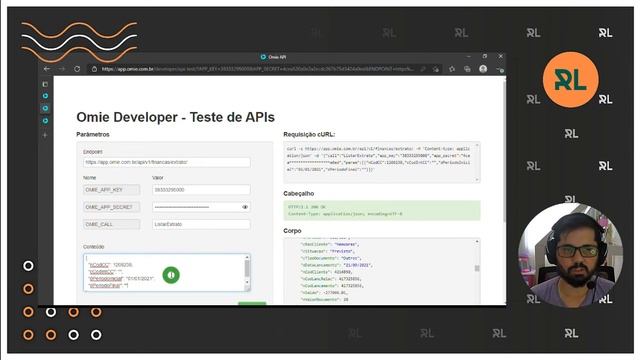Switch to the first Omie vertical tab
This screenshot has width=640, height=360.
click(x=45, y=96)
